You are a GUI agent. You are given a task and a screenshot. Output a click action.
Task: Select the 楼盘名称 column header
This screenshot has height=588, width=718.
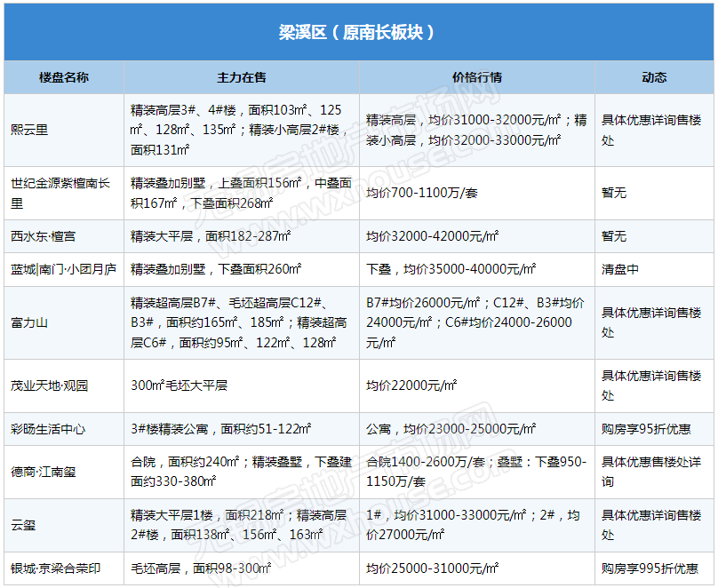point(64,77)
